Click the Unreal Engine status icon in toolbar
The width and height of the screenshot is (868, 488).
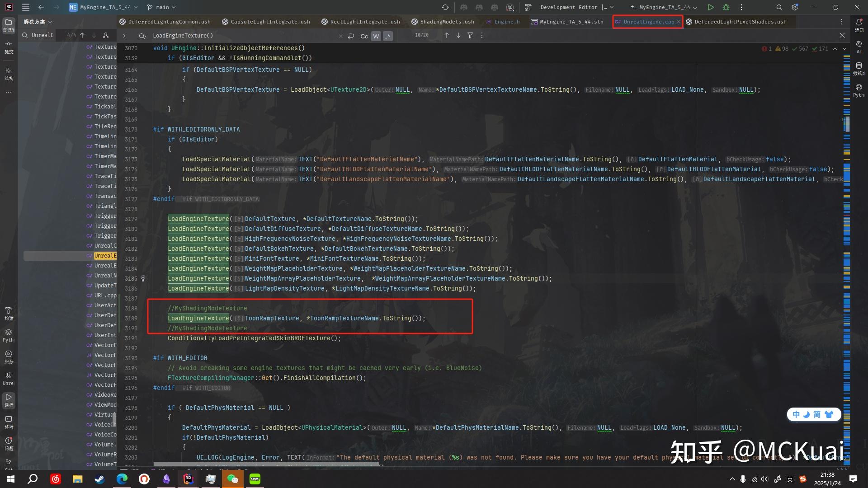pos(510,7)
